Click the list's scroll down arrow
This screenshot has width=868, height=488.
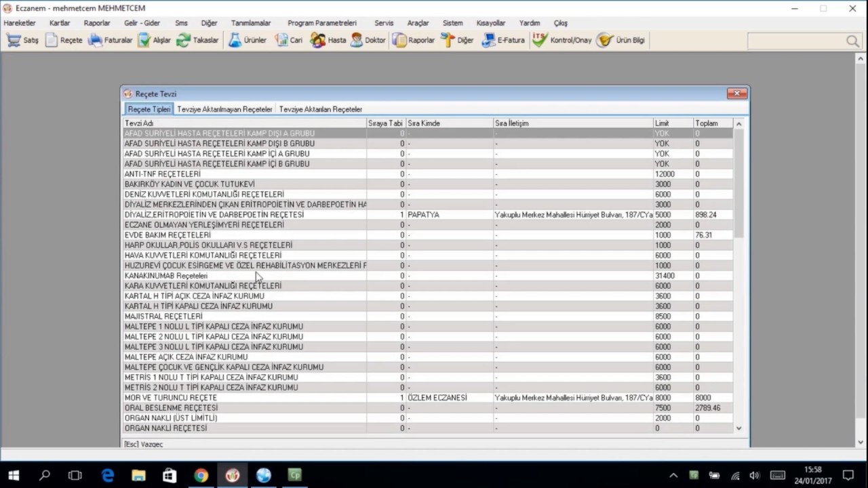click(x=738, y=428)
